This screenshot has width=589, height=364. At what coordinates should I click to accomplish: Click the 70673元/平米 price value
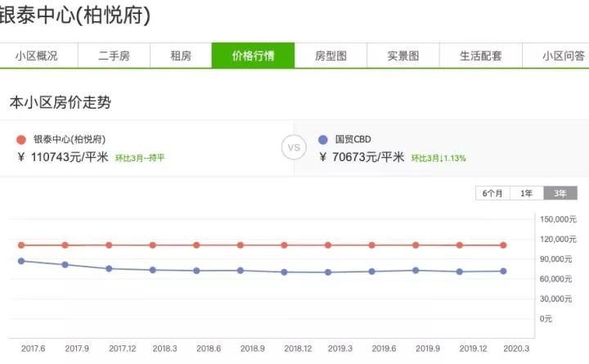coord(368,157)
